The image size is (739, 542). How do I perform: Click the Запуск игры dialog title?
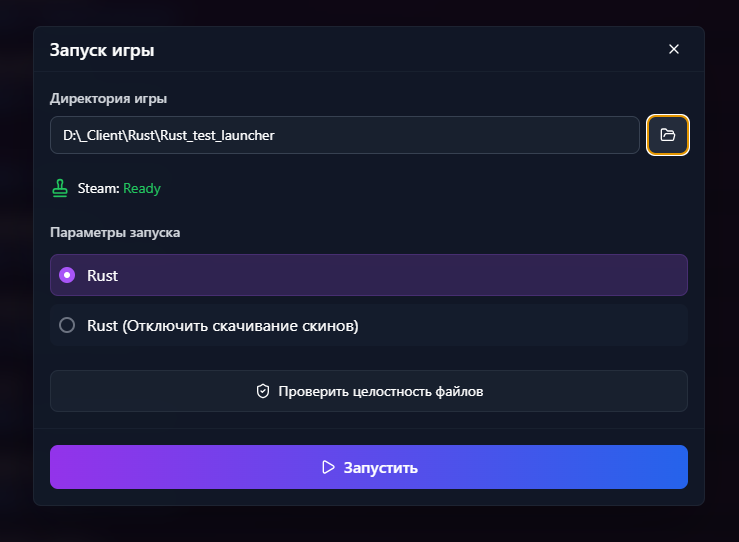pos(102,50)
